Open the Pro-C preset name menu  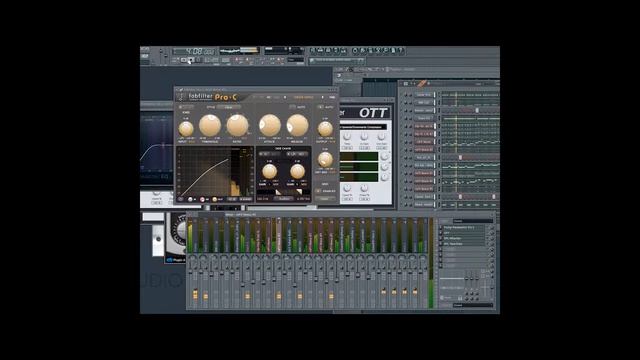point(304,98)
